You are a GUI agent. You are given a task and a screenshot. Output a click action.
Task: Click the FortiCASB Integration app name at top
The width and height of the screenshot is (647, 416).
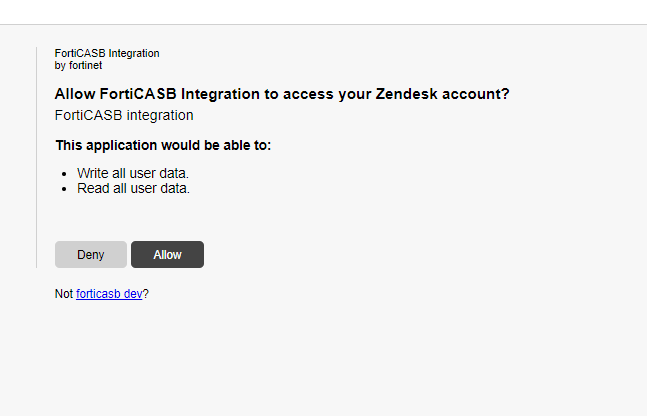107,53
